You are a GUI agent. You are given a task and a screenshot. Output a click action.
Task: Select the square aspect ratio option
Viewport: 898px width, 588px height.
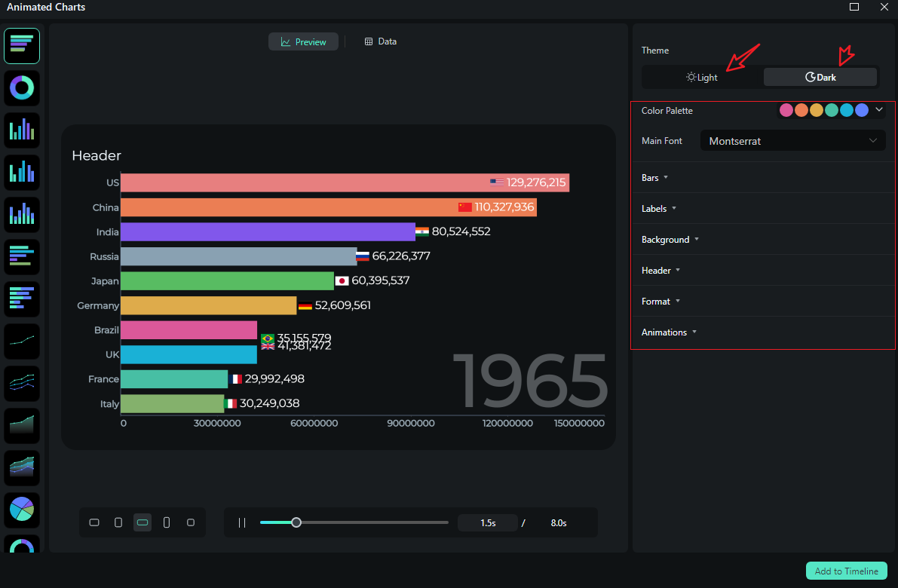click(x=191, y=522)
